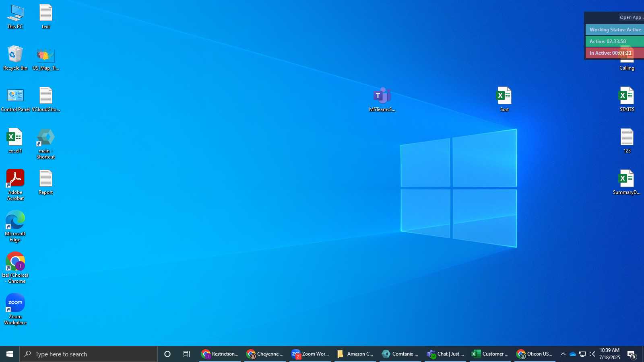The width and height of the screenshot is (644, 362).
Task: Select the MSTeamsS... desktop icon
Action: (x=382, y=100)
